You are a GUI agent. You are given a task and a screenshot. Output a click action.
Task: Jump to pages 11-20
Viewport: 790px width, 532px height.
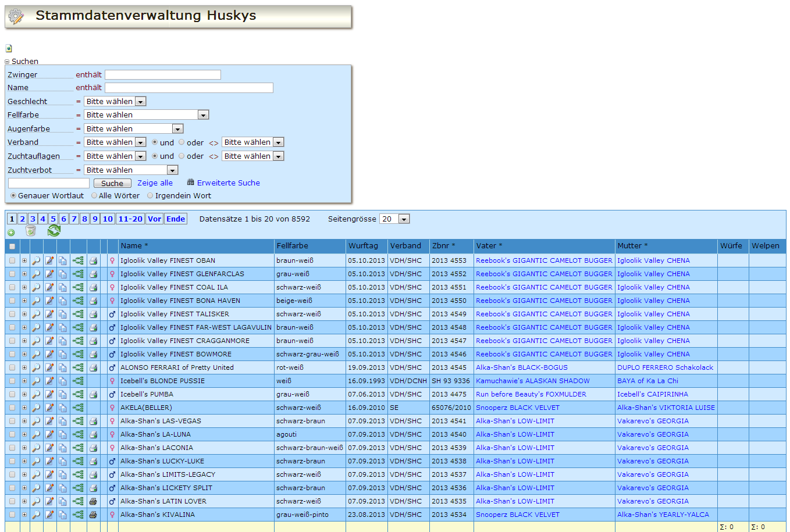pyautogui.click(x=130, y=219)
